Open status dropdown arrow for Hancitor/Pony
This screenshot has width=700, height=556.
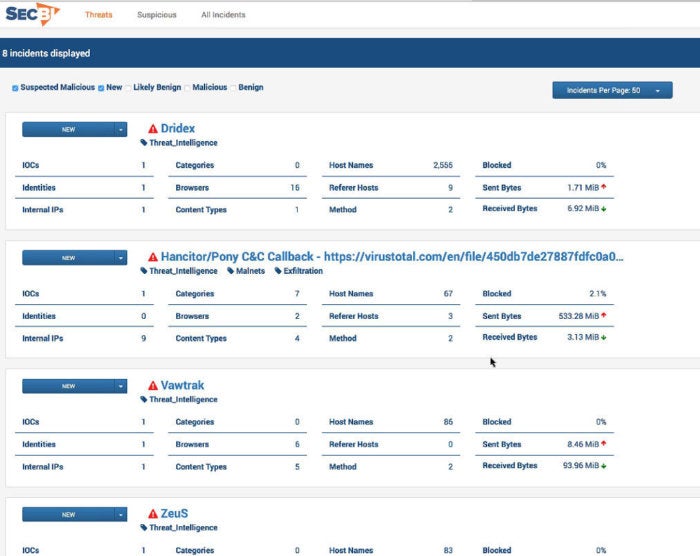(121, 258)
